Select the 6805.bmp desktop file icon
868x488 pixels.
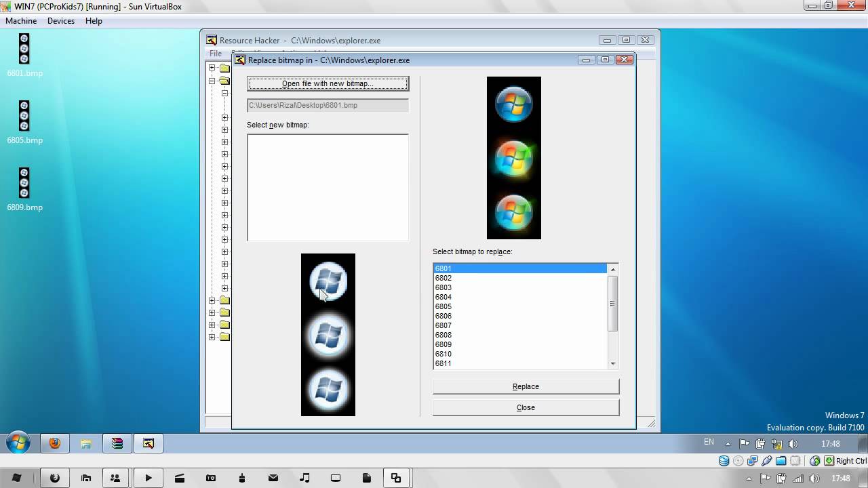(24, 117)
